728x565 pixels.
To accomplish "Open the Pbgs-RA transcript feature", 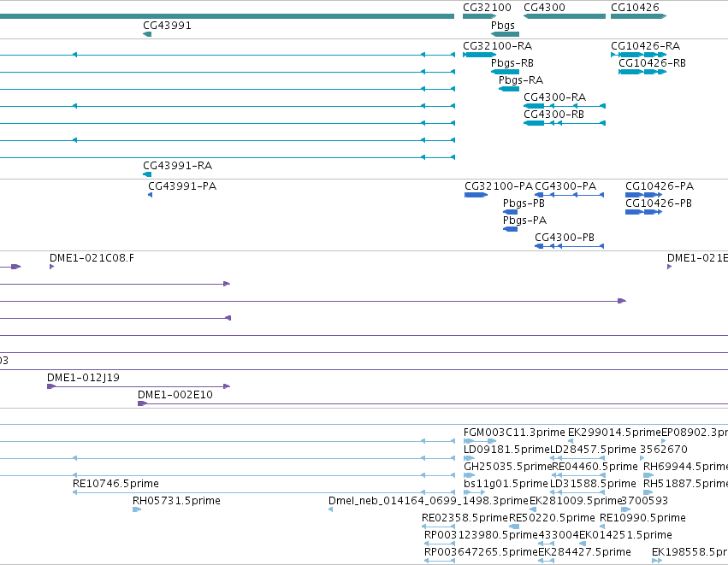I will pyautogui.click(x=509, y=89).
